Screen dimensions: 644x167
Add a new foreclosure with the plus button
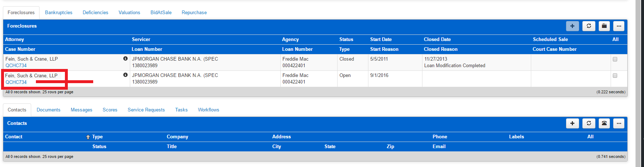pyautogui.click(x=572, y=26)
